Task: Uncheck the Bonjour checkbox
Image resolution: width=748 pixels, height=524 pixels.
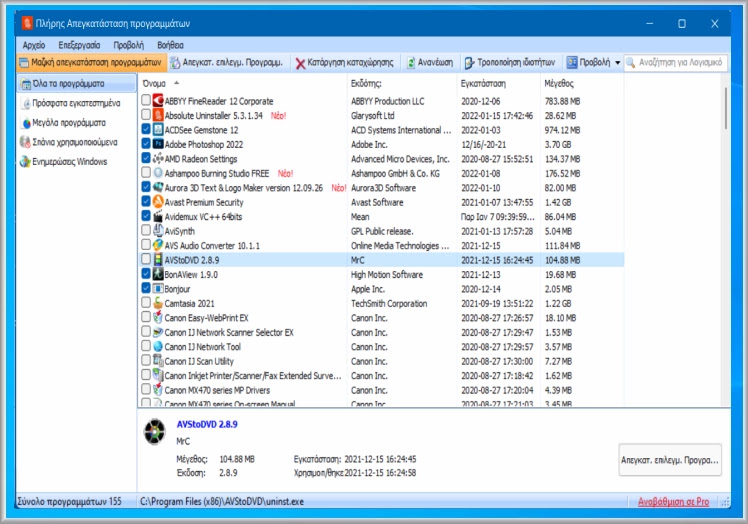Action: coord(146,288)
